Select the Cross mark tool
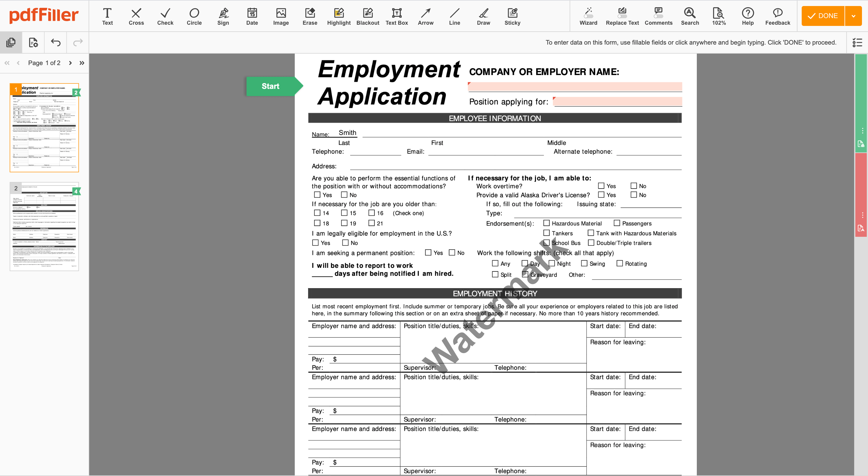Viewport: 868px width, 476px height. tap(136, 16)
